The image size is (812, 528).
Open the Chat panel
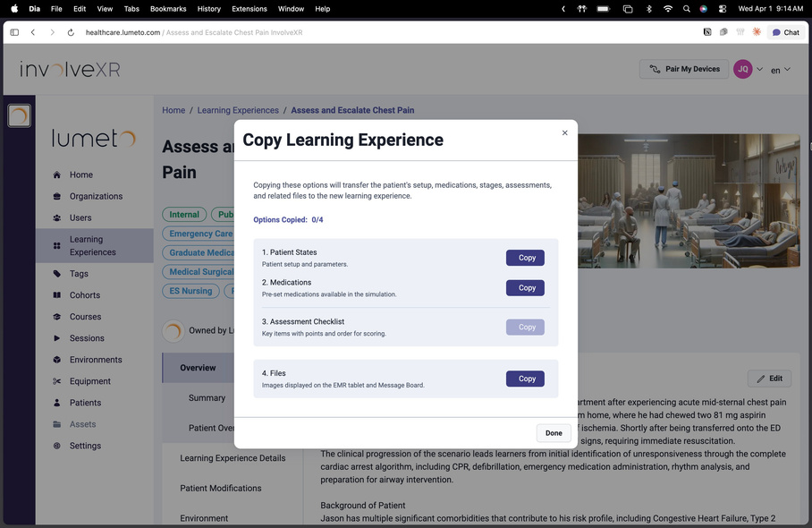785,32
